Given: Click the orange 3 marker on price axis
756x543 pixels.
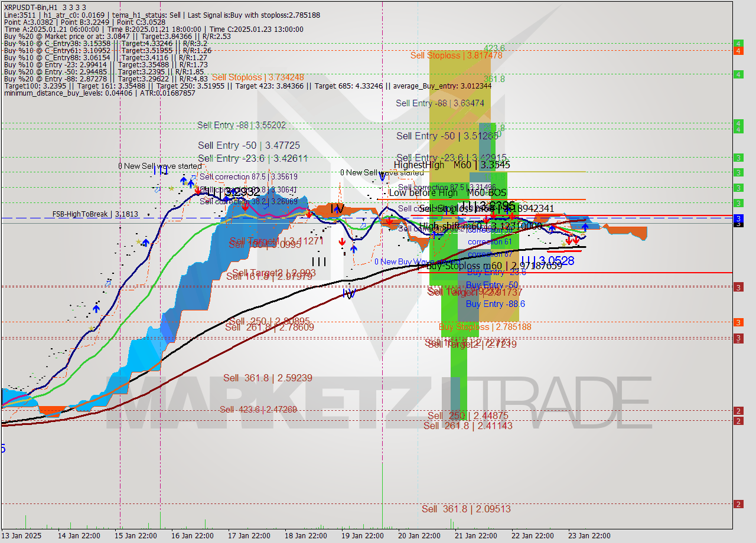Looking at the screenshot, I should click(738, 322).
